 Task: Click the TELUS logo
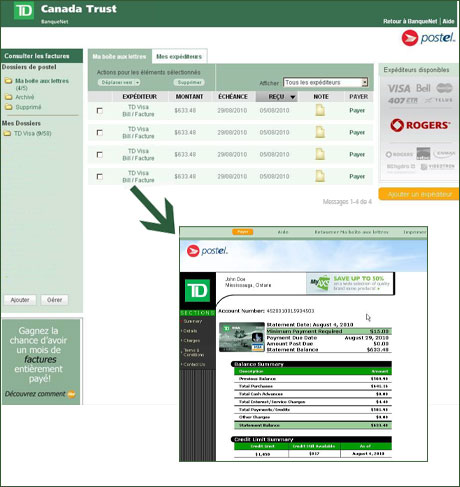[439, 100]
